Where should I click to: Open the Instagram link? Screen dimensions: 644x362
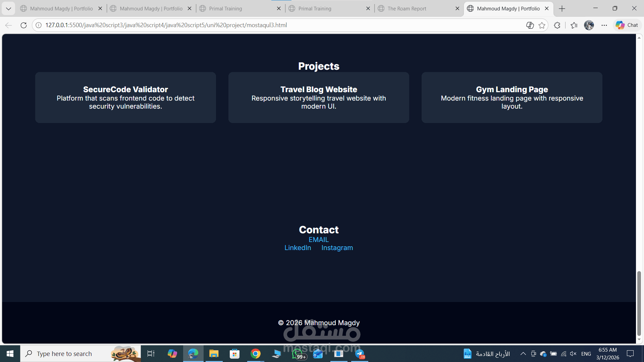337,248
